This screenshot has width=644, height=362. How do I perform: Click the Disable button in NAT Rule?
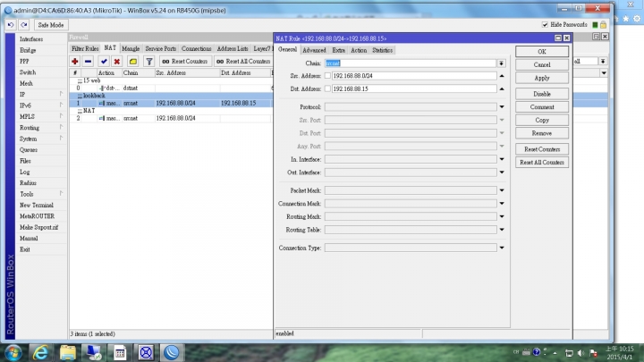[x=542, y=94]
